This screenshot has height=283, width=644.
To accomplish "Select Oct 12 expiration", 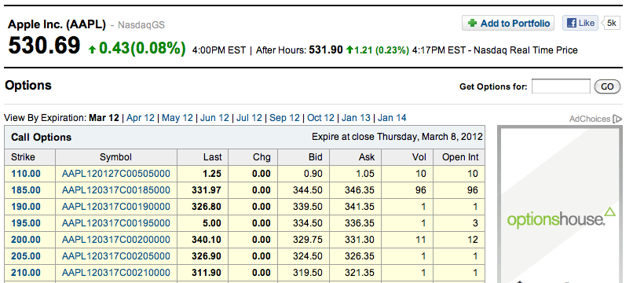I will 320,118.
